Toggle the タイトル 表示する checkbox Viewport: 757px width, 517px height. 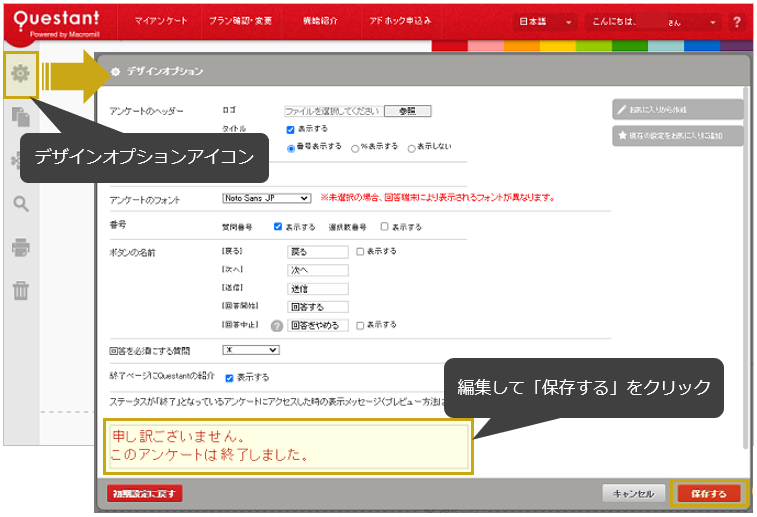tap(290, 129)
